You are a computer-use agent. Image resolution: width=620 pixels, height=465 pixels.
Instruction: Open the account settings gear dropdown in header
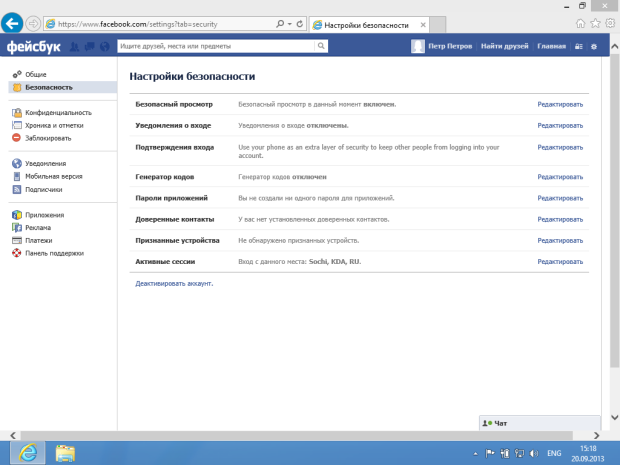tap(594, 47)
